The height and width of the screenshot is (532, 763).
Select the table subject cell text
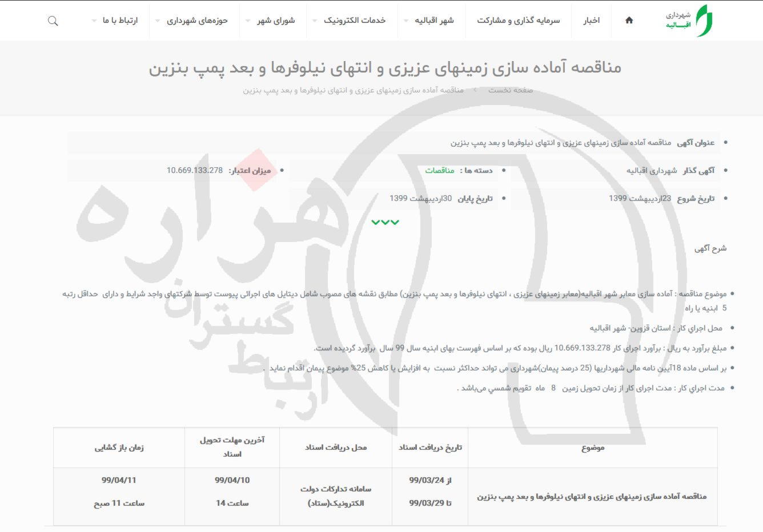click(x=592, y=497)
